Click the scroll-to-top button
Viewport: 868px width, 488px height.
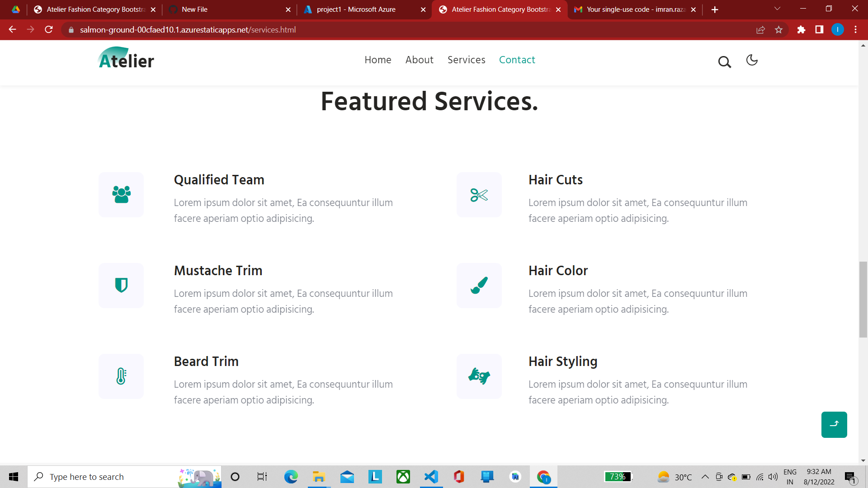[x=834, y=425]
